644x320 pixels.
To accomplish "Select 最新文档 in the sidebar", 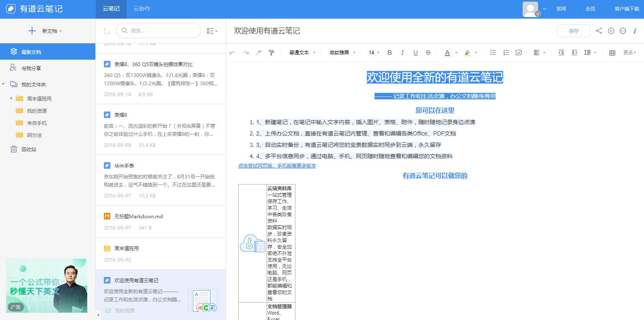I will pyautogui.click(x=47, y=52).
